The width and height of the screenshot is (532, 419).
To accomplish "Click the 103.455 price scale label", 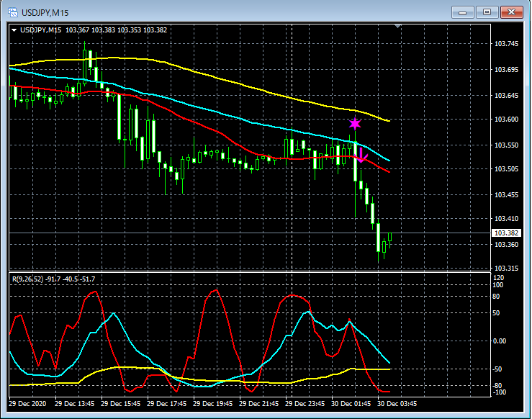I will click(x=506, y=195).
